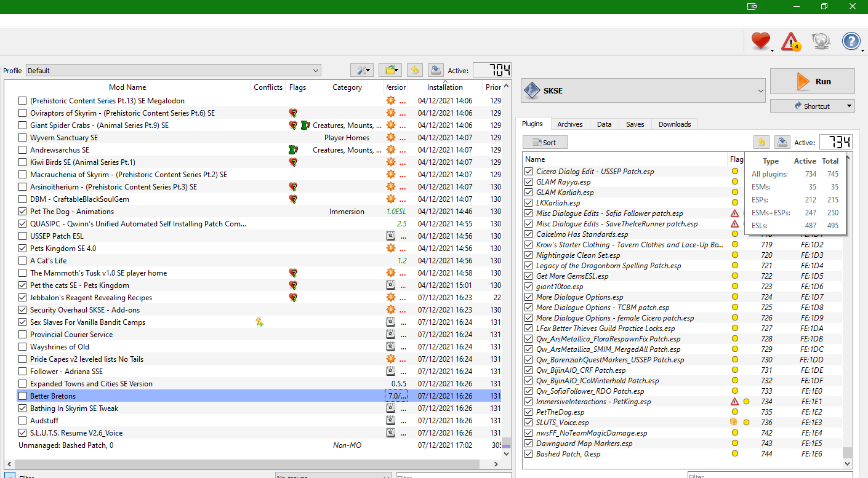Click warning flag on ImmersiveInteractions - PetKing.esp

pos(734,402)
